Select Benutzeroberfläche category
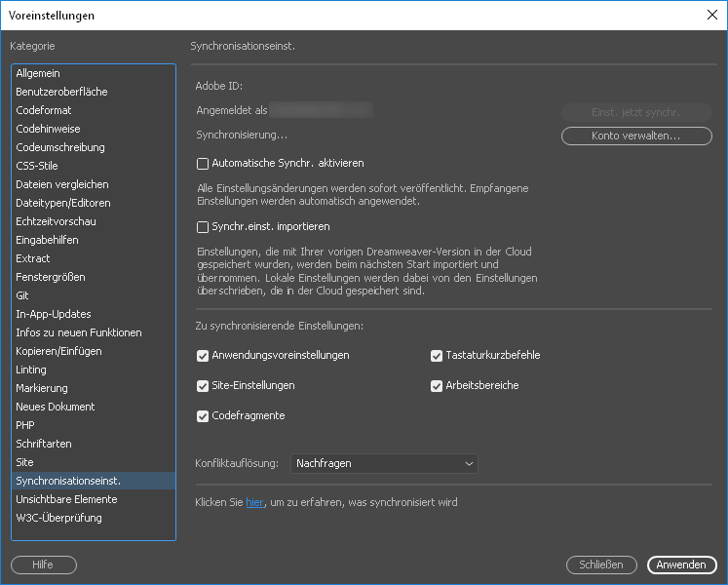The height and width of the screenshot is (585, 728). [x=94, y=92]
